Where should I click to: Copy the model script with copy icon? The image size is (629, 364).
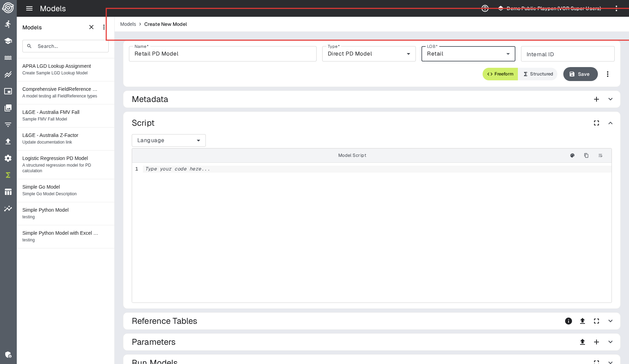tap(586, 155)
